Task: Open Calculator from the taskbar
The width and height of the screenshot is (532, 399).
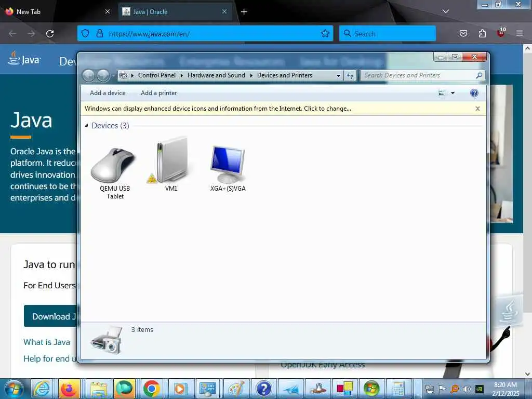Action: 398,389
